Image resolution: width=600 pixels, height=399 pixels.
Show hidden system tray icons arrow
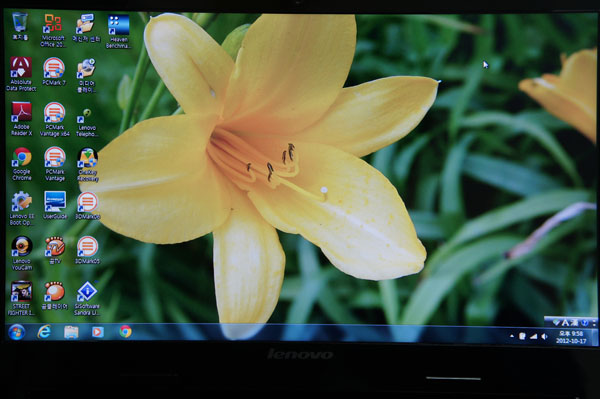(x=512, y=336)
